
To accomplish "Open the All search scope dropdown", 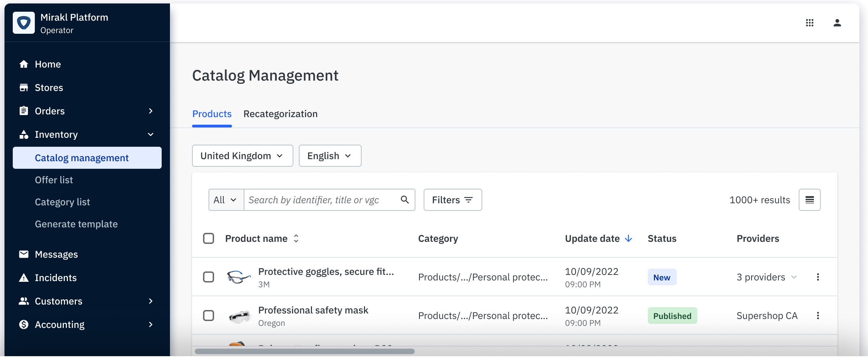I will [x=226, y=200].
